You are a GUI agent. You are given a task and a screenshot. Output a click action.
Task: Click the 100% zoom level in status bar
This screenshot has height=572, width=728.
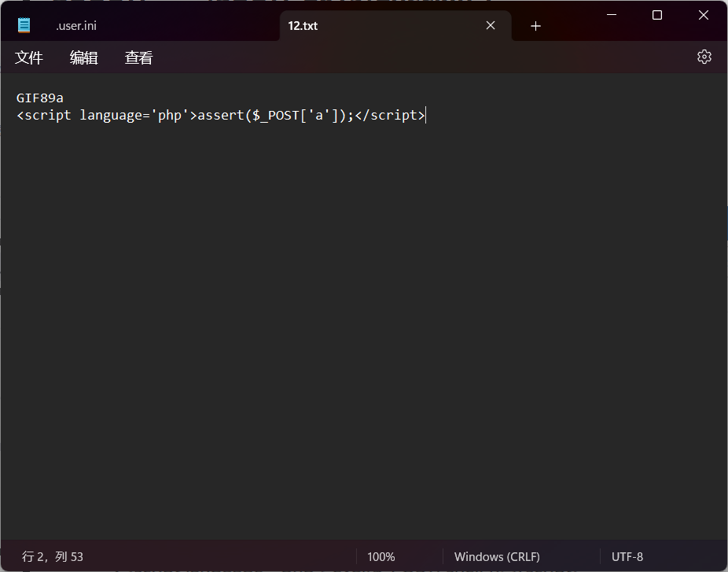[x=381, y=556]
